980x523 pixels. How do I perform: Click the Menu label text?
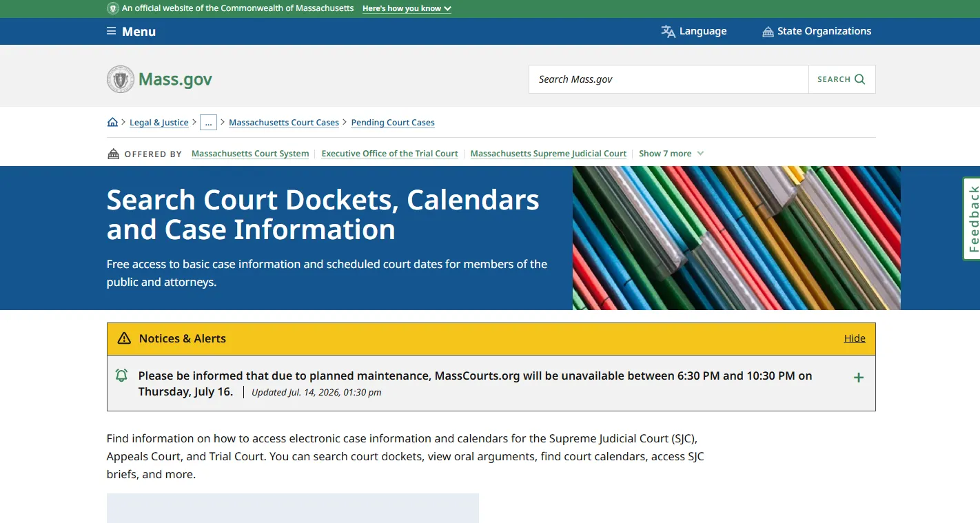click(139, 32)
